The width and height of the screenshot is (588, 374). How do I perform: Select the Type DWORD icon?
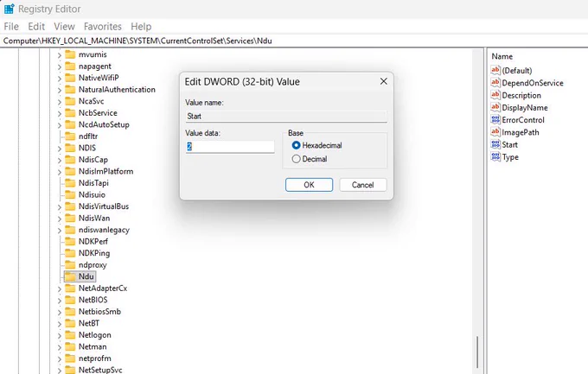[495, 156]
